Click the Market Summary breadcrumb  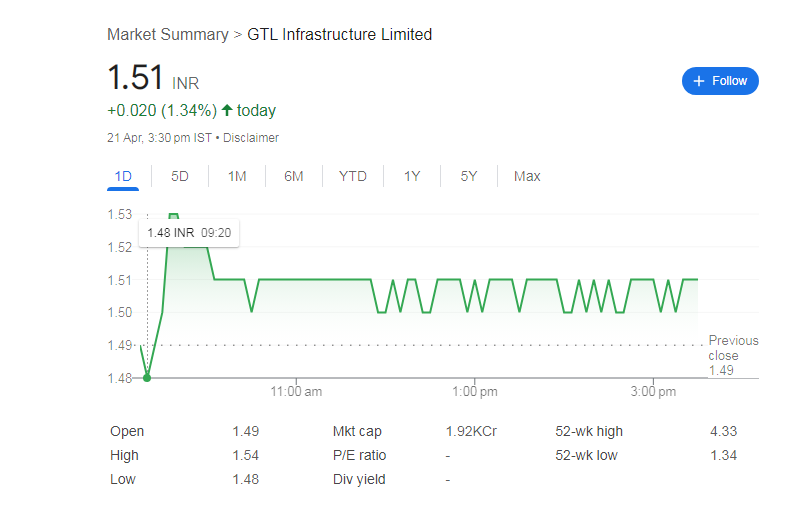pyautogui.click(x=167, y=35)
